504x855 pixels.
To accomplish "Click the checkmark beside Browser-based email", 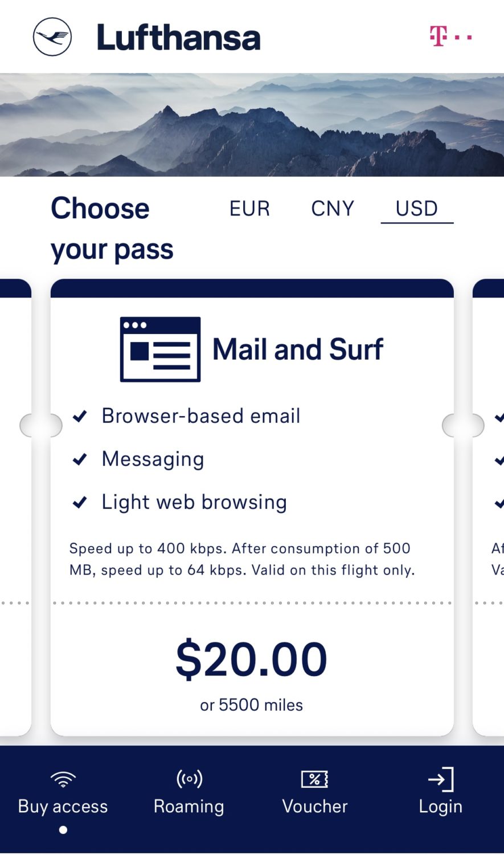I will coord(80,416).
